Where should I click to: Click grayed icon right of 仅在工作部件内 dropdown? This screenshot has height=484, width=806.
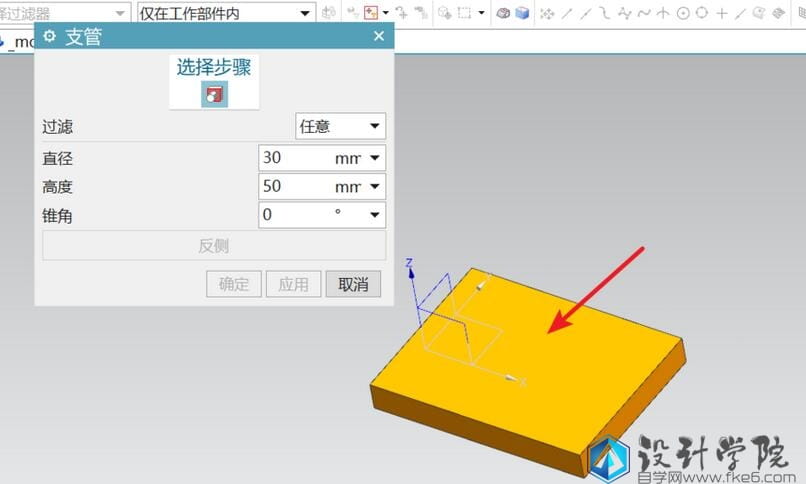pos(328,13)
